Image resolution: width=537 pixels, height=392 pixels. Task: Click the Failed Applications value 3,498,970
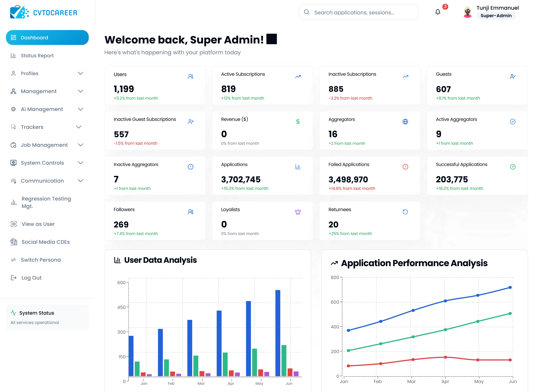click(348, 179)
